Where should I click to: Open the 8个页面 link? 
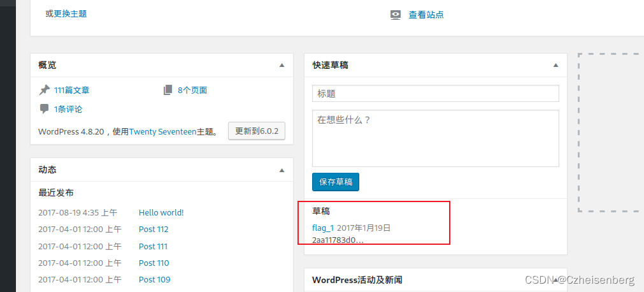pos(192,91)
